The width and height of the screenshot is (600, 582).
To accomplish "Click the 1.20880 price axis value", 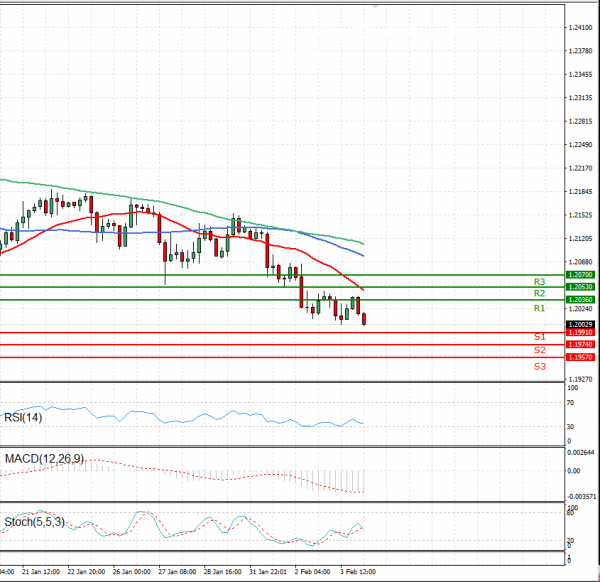I will click(580, 262).
